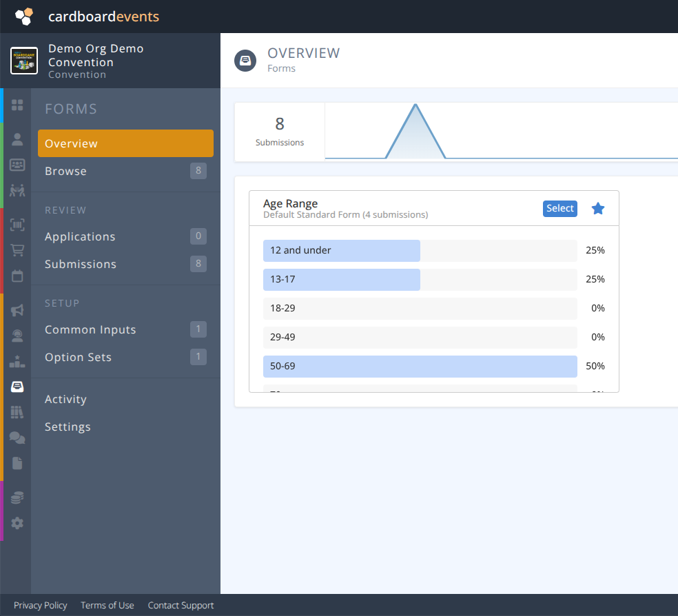The height and width of the screenshot is (616, 678).
Task: Click the Select button on Age Range
Action: [559, 208]
